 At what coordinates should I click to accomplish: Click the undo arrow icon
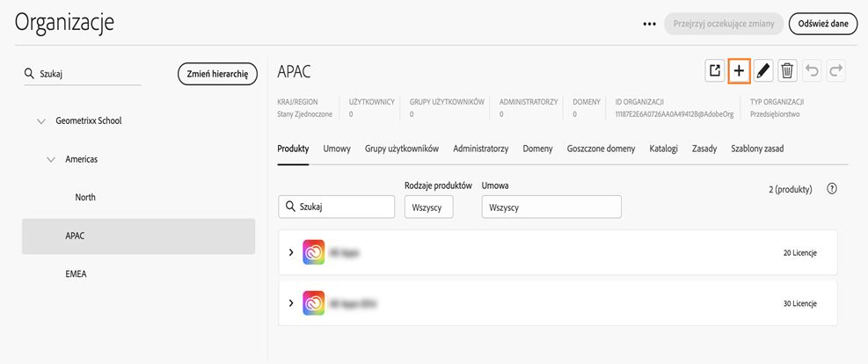[x=812, y=71]
